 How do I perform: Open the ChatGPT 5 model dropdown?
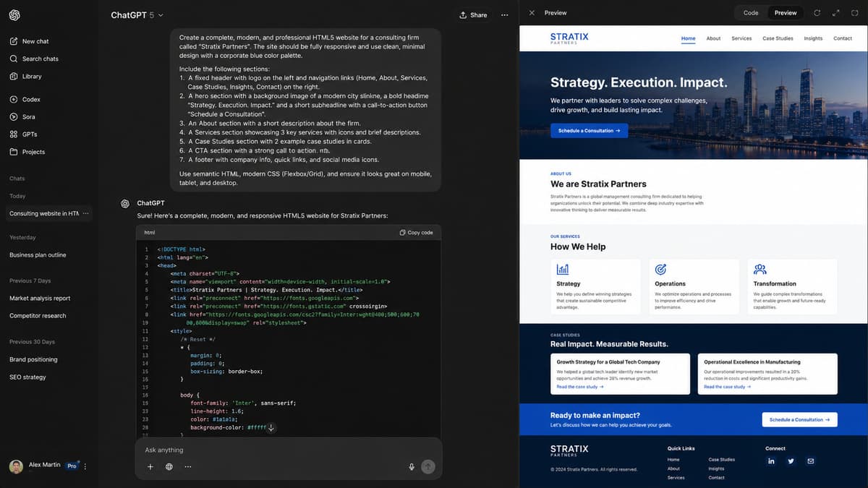(137, 15)
